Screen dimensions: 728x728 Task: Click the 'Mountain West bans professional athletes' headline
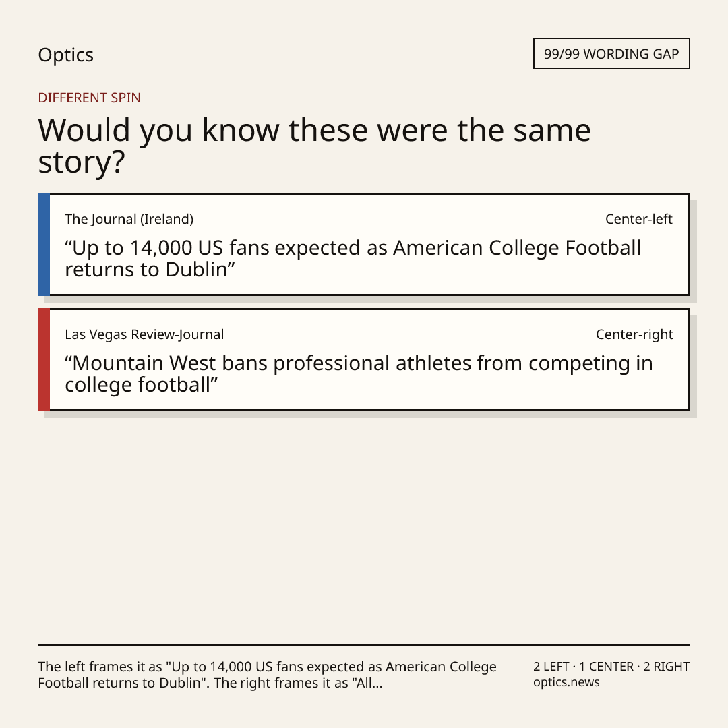359,373
